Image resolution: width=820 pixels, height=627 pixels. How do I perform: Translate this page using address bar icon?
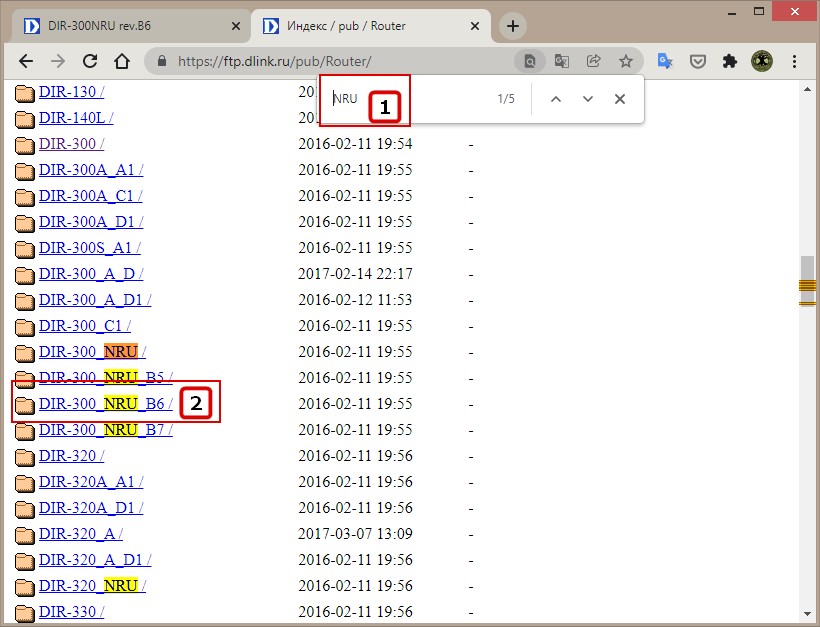pos(562,61)
